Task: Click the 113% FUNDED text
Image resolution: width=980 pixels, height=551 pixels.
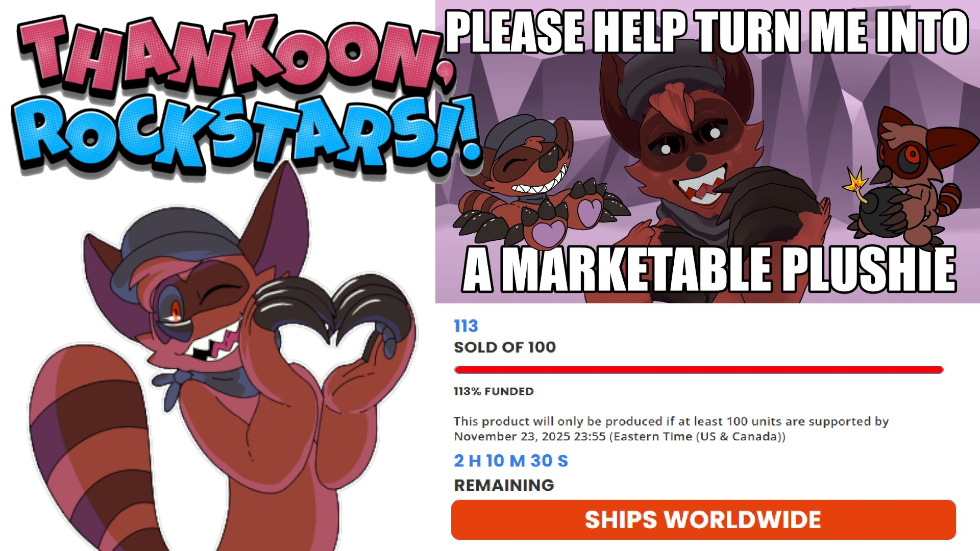Action: coord(494,391)
